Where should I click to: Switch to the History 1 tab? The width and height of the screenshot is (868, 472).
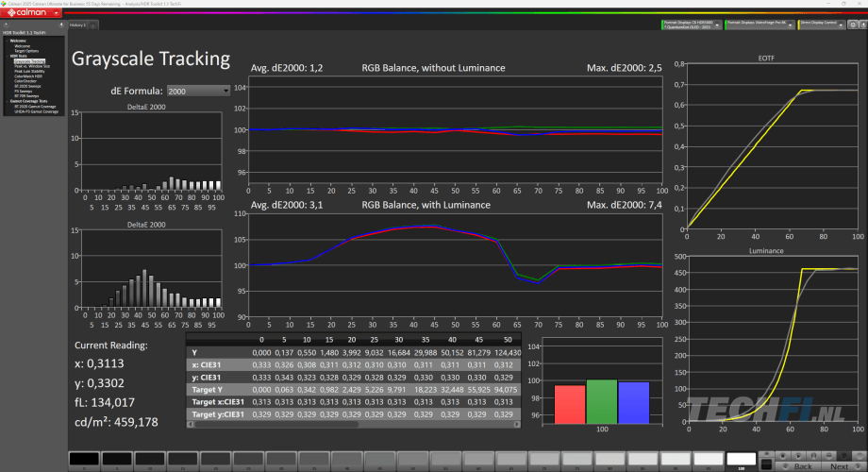coord(77,25)
